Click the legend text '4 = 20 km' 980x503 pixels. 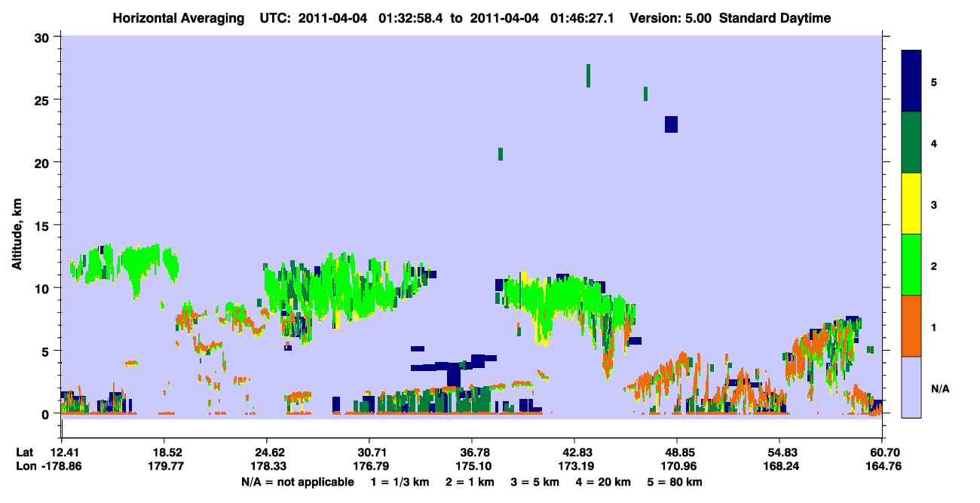[604, 482]
